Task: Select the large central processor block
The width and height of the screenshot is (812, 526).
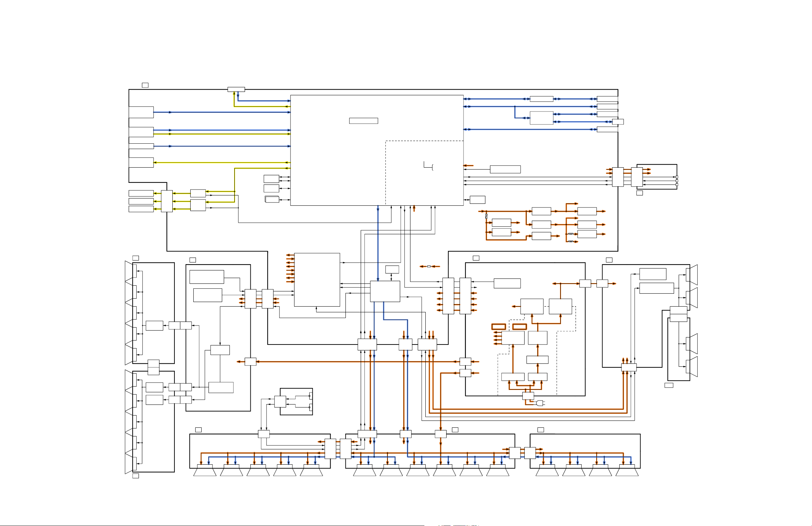Action: 377,150
